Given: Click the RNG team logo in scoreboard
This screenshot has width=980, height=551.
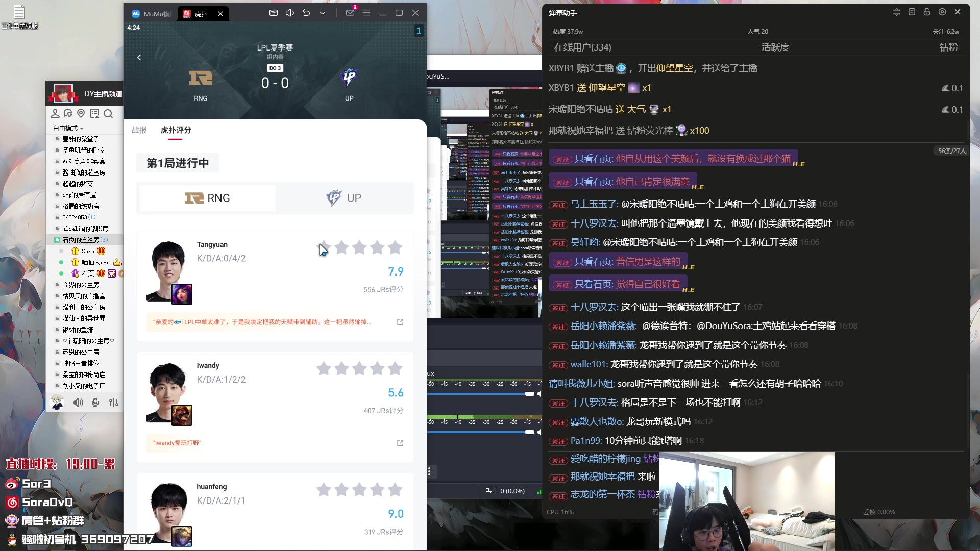Looking at the screenshot, I should 201,78.
